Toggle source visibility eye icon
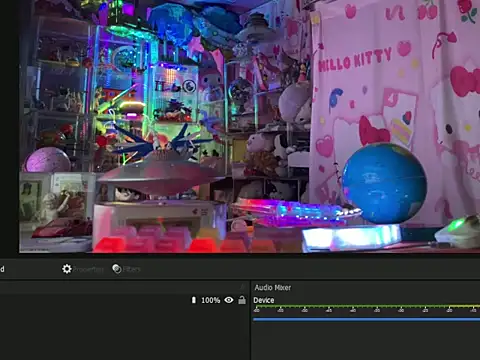 pos(229,300)
